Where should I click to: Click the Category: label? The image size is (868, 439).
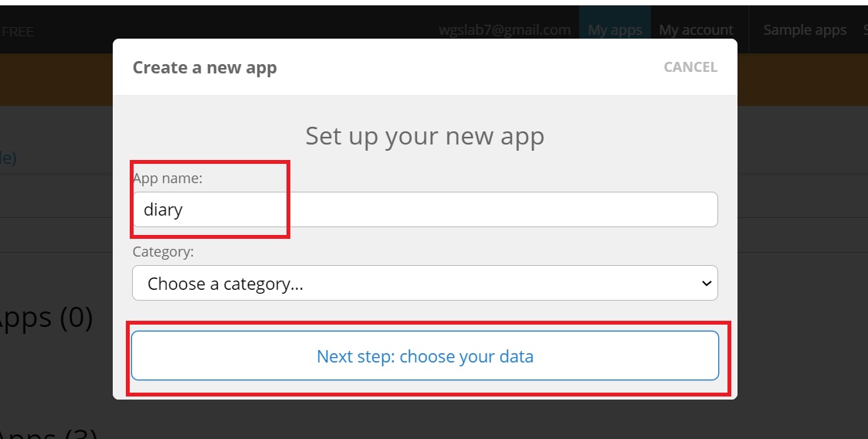pos(163,252)
